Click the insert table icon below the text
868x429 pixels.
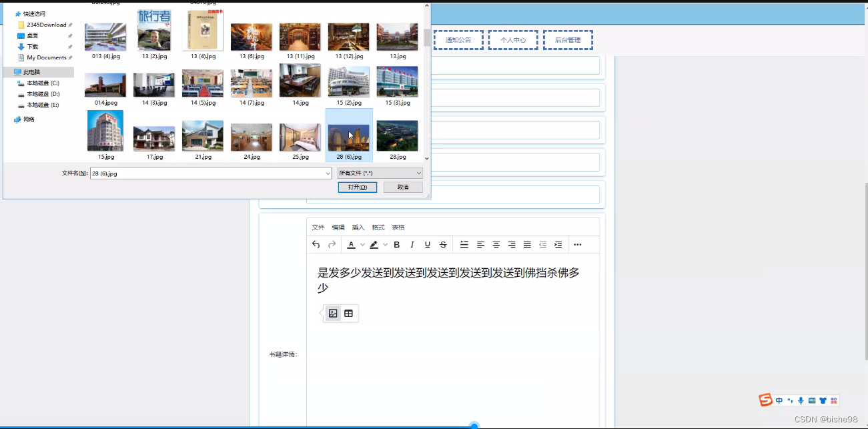click(x=348, y=313)
